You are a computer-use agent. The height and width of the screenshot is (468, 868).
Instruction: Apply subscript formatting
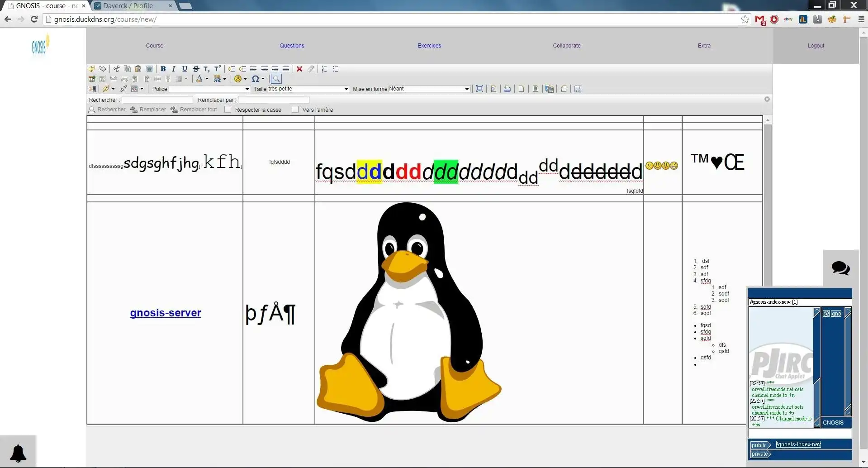(206, 69)
